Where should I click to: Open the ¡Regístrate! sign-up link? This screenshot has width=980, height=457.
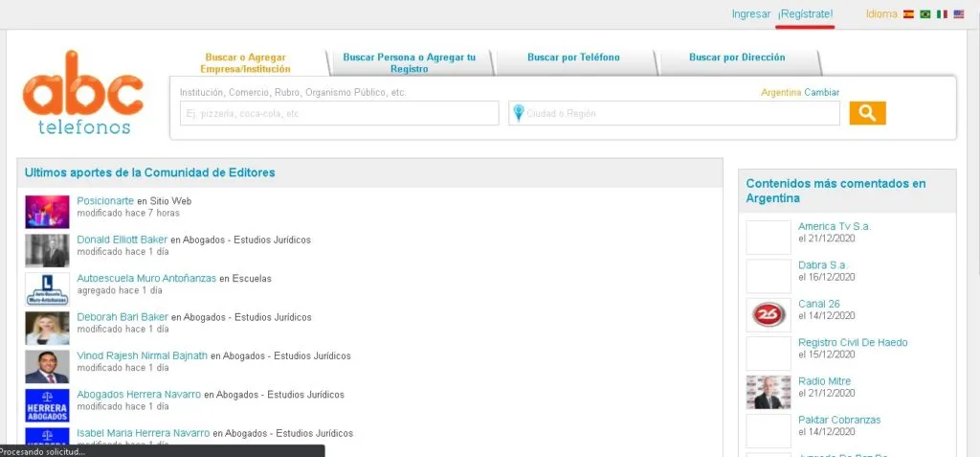click(x=805, y=14)
